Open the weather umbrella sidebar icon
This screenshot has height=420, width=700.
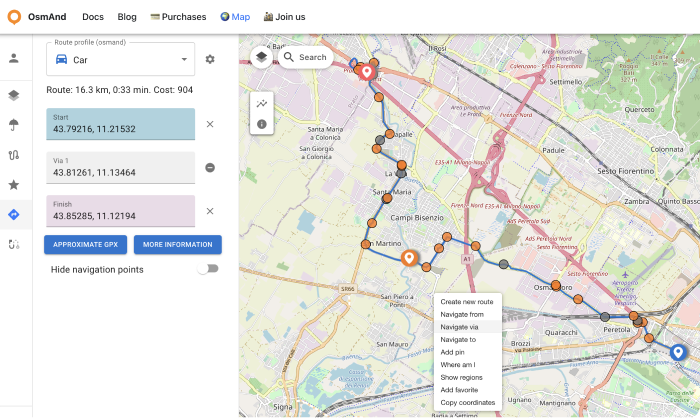tap(14, 125)
